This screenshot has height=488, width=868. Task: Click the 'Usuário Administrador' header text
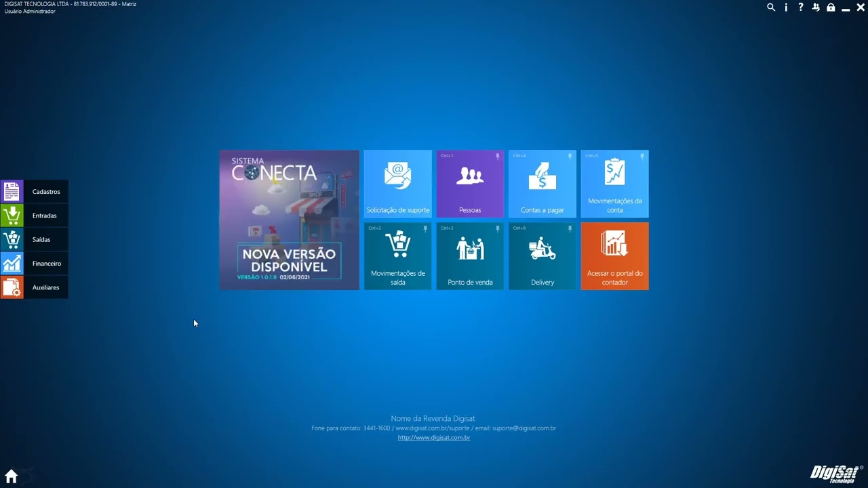(x=30, y=12)
